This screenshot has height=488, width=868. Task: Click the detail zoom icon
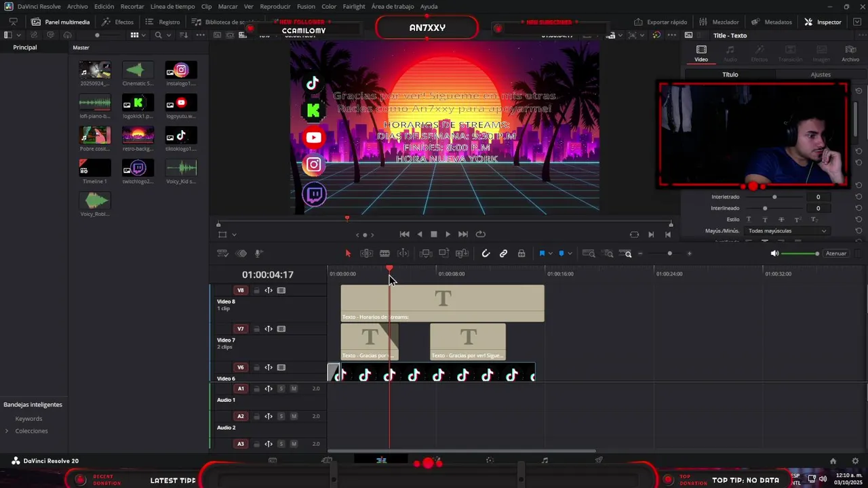click(x=608, y=253)
